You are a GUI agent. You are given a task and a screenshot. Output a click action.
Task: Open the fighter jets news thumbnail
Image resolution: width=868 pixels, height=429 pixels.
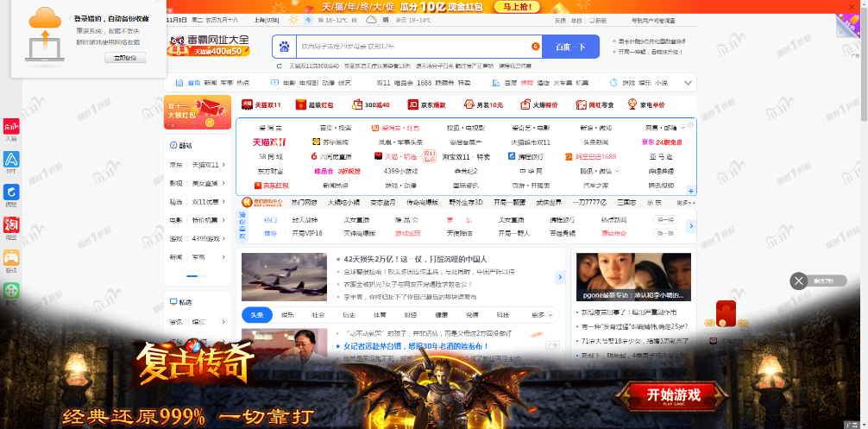pyautogui.click(x=284, y=277)
